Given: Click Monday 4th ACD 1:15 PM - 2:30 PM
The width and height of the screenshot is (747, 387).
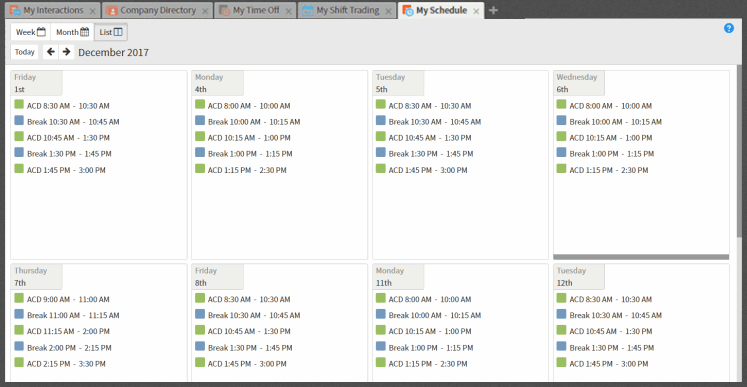Looking at the screenshot, I should 247,170.
